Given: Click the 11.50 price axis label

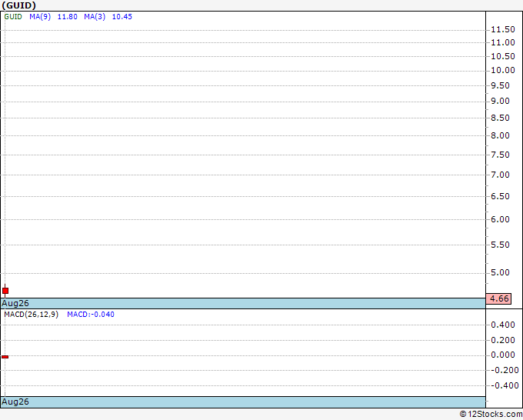Looking at the screenshot, I should (503, 30).
